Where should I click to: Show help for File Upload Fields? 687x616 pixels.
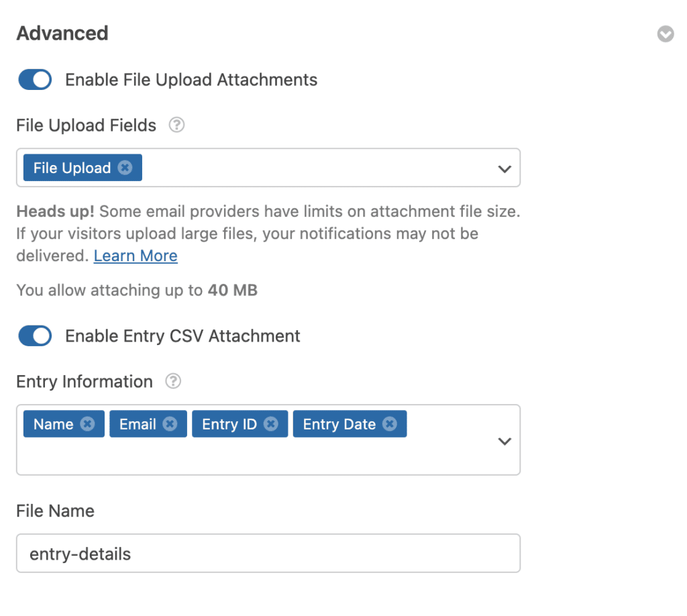(x=176, y=125)
